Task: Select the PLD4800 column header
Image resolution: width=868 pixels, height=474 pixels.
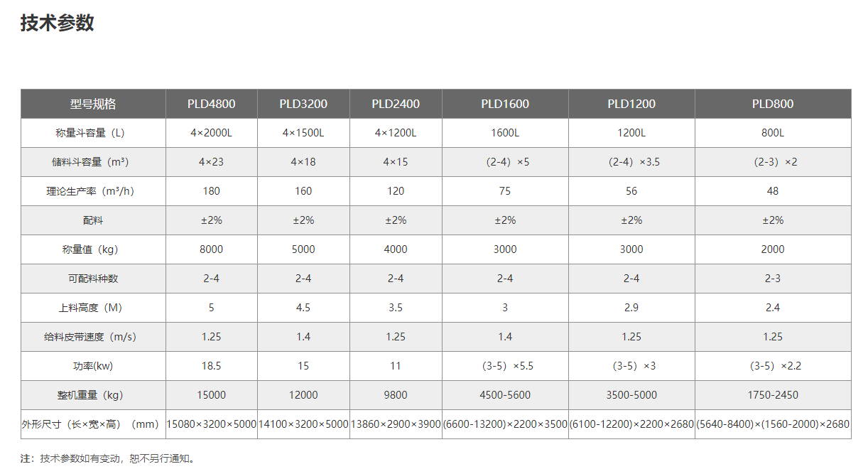Action: tap(212, 104)
